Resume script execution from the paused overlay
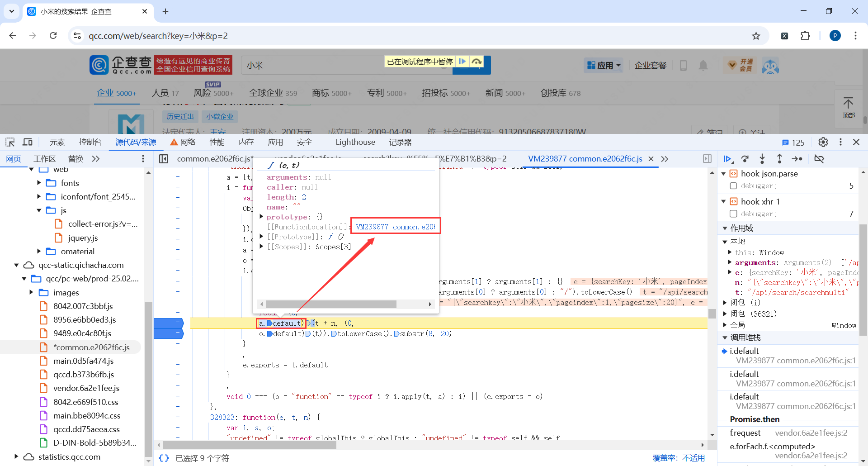 tap(462, 62)
